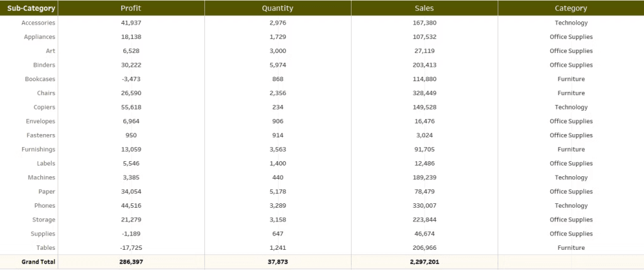Click the Quantity column header
The image size is (644, 270).
coord(277,8)
